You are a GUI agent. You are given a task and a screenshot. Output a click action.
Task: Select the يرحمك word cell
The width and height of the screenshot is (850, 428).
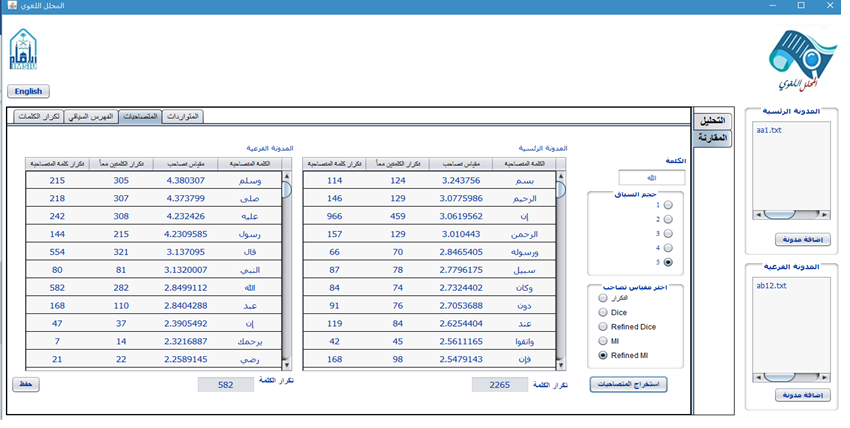tap(249, 341)
